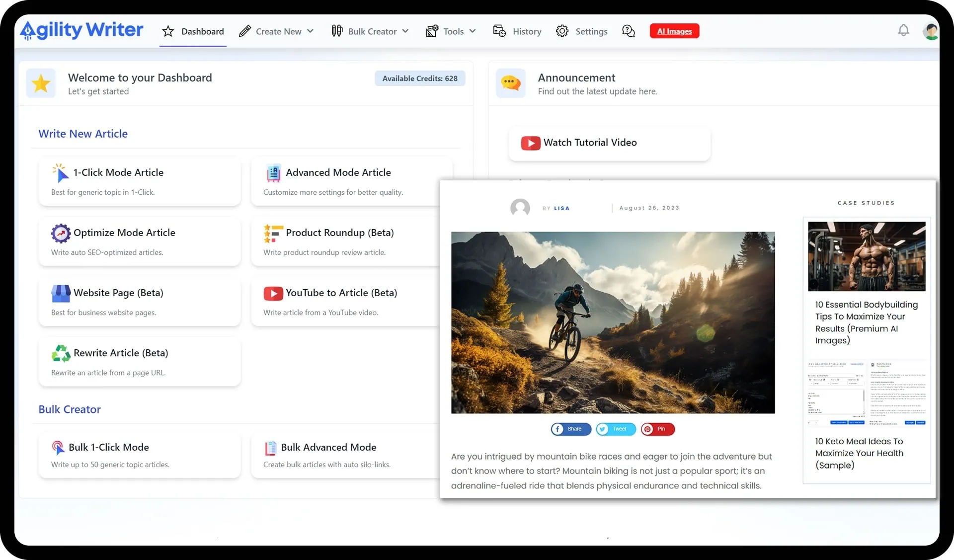The height and width of the screenshot is (560, 954).
Task: Open the Website Page (Beta) title
Action: coord(118,293)
